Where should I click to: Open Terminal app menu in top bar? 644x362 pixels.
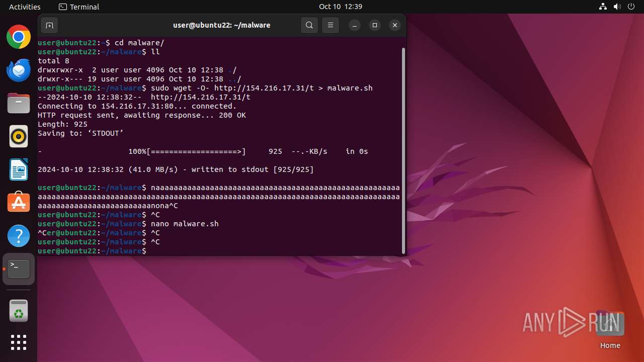[x=79, y=7]
